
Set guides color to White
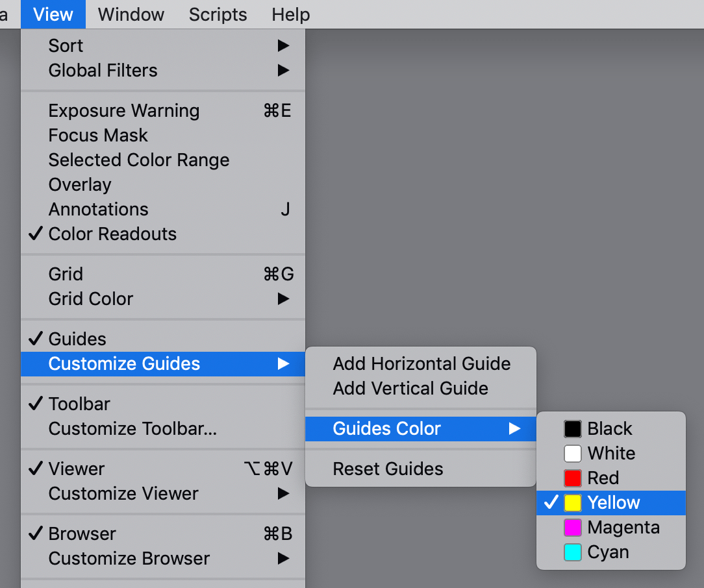611,454
